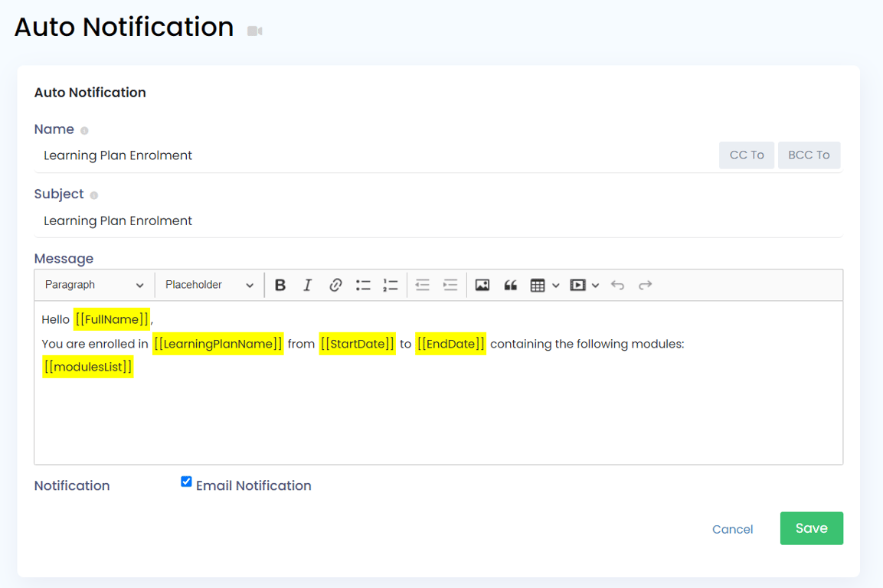The height and width of the screenshot is (588, 883).
Task: Open the Placeholder dropdown
Action: click(x=210, y=285)
